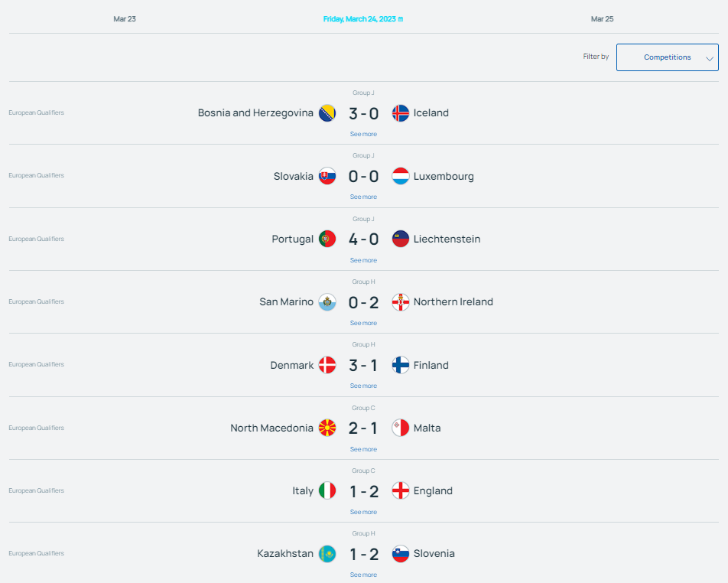Click the Portugal flag icon
Viewport: 728px width, 583px height.
click(327, 239)
